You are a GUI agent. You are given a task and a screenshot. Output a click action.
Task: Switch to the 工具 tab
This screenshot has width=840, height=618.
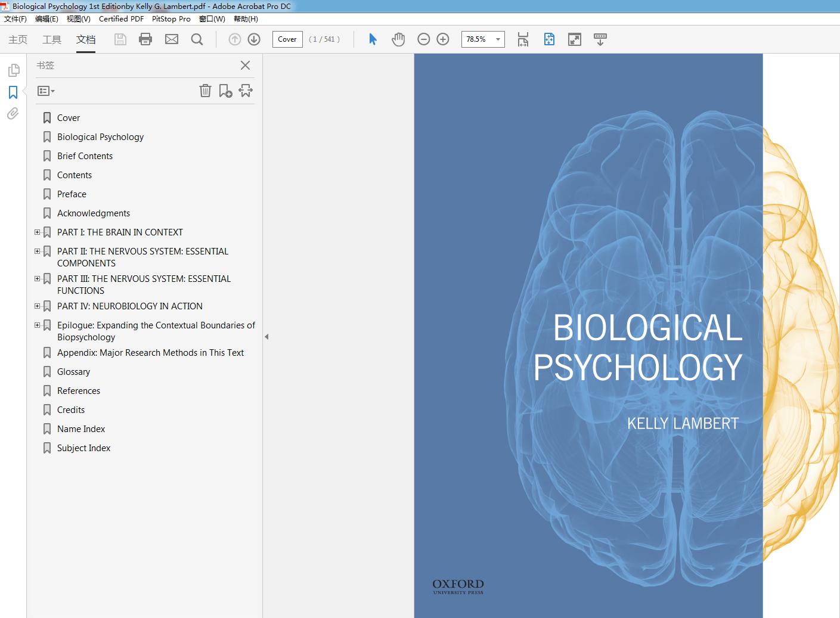click(x=52, y=39)
